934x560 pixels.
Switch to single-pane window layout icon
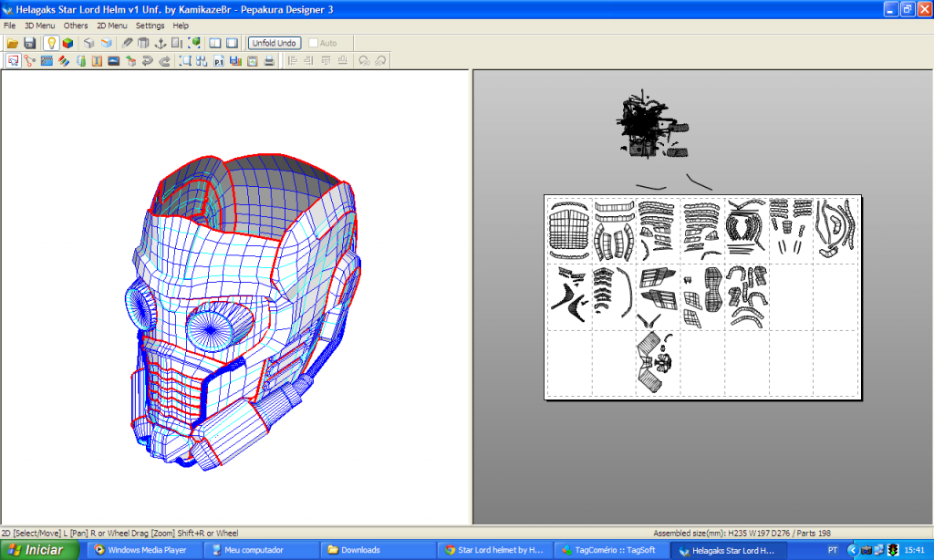point(232,43)
